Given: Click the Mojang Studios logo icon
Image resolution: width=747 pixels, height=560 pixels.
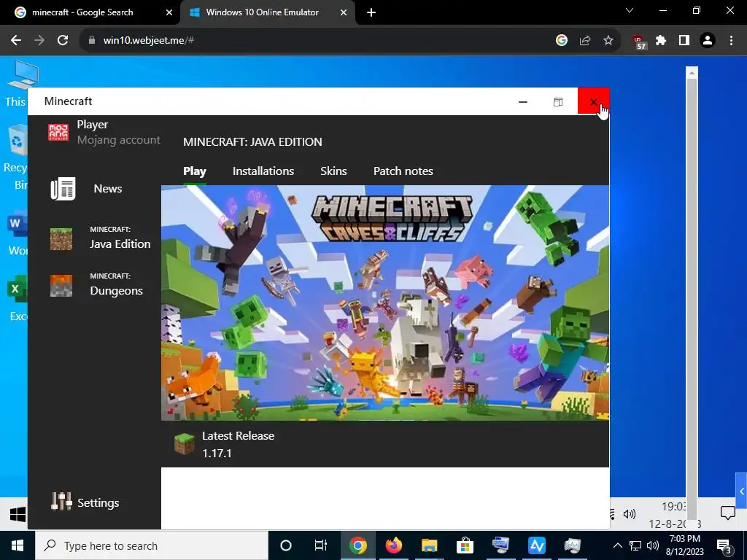Looking at the screenshot, I should point(58,132).
